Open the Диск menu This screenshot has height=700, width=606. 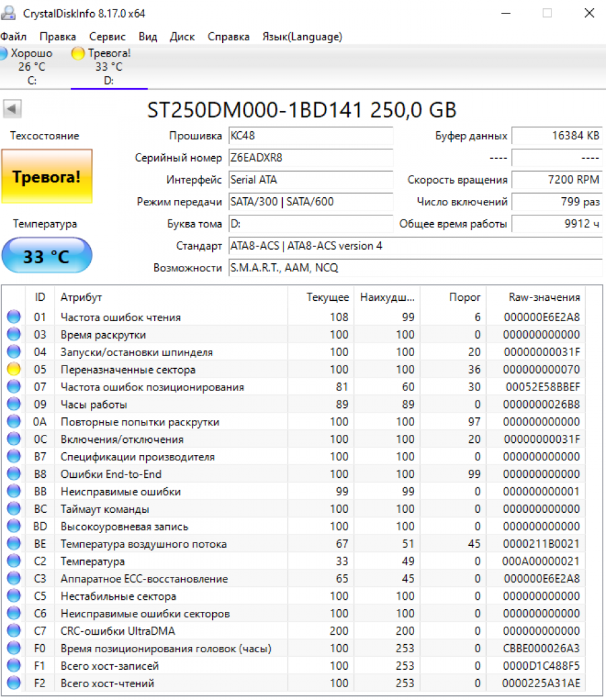[182, 36]
